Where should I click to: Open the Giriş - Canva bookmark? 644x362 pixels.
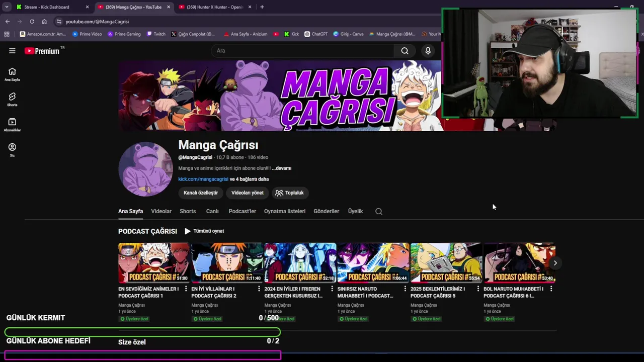tap(348, 34)
